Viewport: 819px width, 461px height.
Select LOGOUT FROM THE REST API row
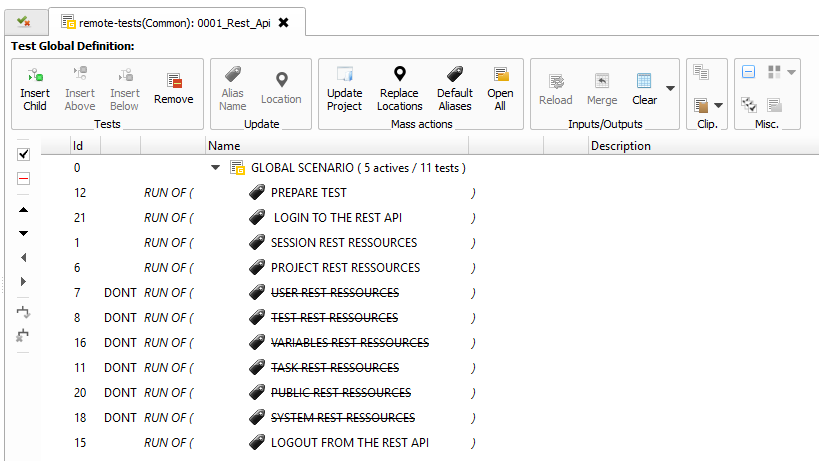point(430,443)
